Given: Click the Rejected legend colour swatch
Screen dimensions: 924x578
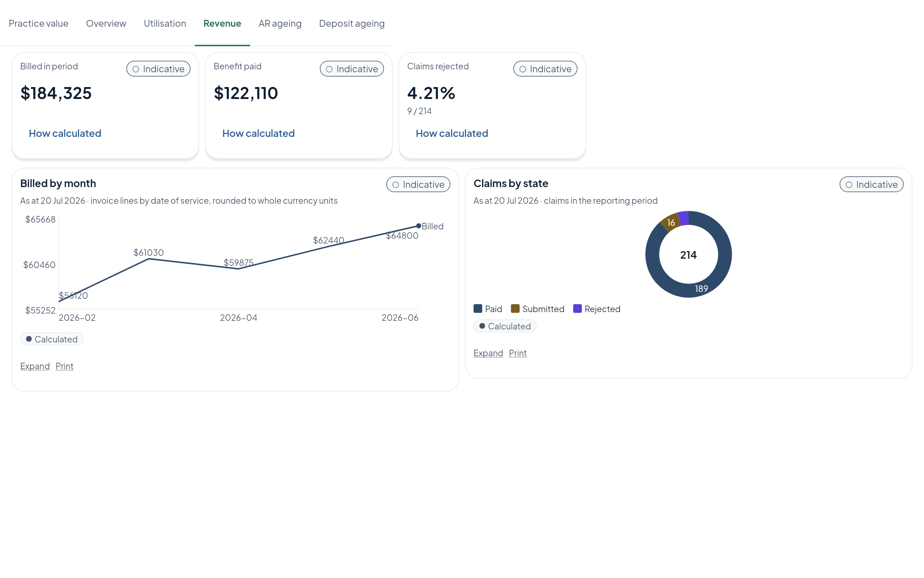Looking at the screenshot, I should pos(577,309).
